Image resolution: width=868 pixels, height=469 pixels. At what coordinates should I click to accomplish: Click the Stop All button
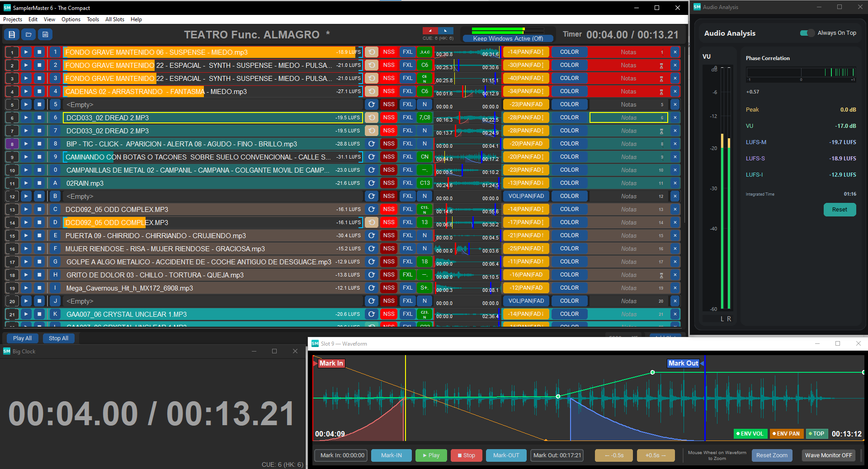59,338
